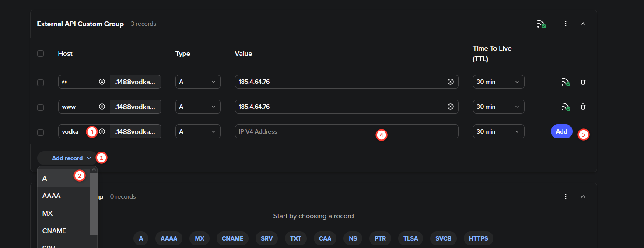Toggle the select-all records checkbox

click(x=41, y=54)
